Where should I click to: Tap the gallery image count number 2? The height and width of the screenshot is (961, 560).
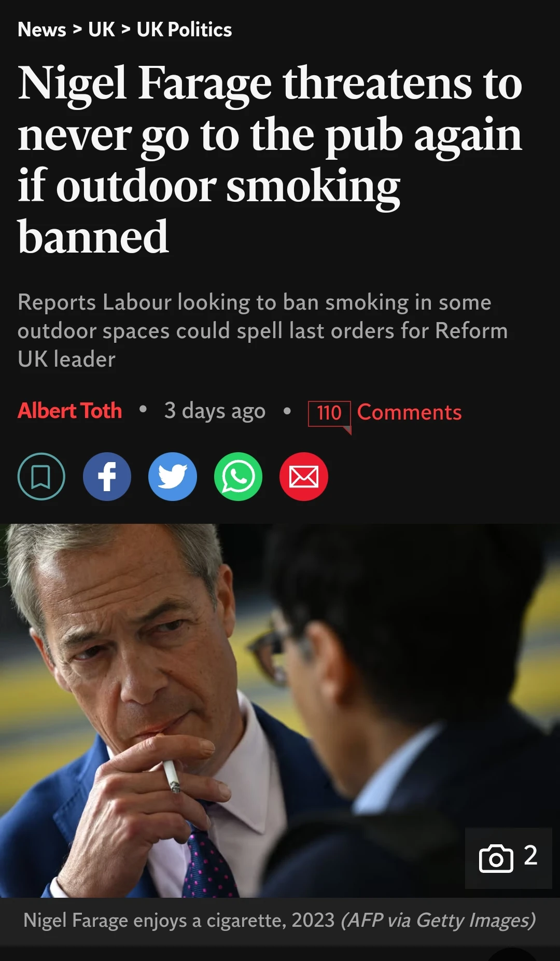click(530, 855)
